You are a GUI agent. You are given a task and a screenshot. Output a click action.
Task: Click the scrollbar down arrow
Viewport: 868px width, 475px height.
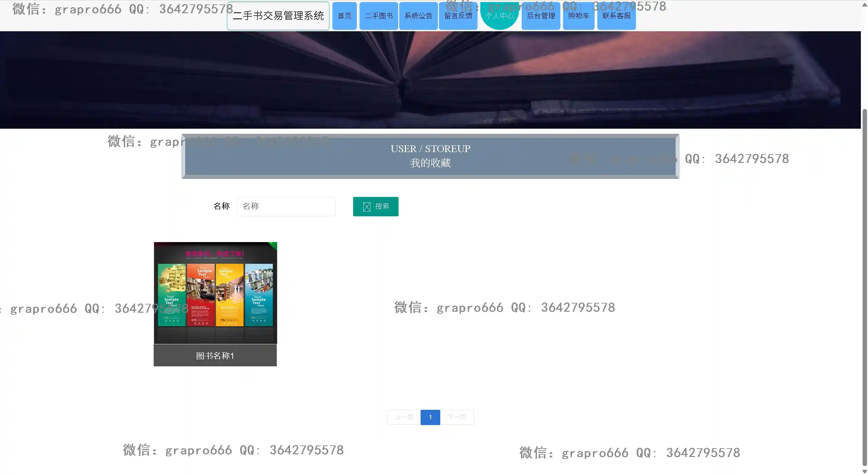pyautogui.click(x=864, y=471)
